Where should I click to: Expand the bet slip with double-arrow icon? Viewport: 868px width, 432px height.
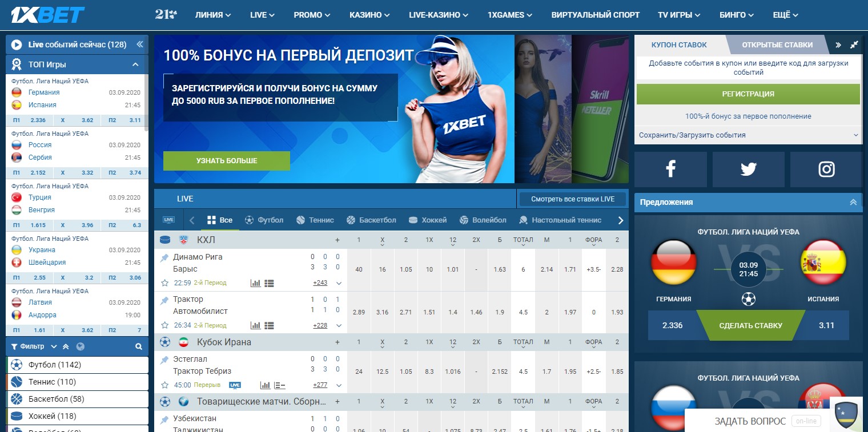(838, 45)
